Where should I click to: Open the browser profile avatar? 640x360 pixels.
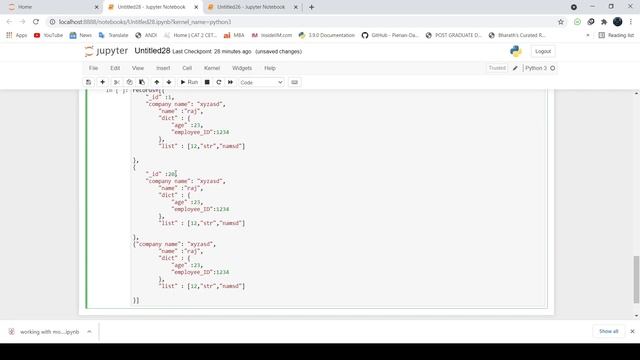(x=618, y=22)
